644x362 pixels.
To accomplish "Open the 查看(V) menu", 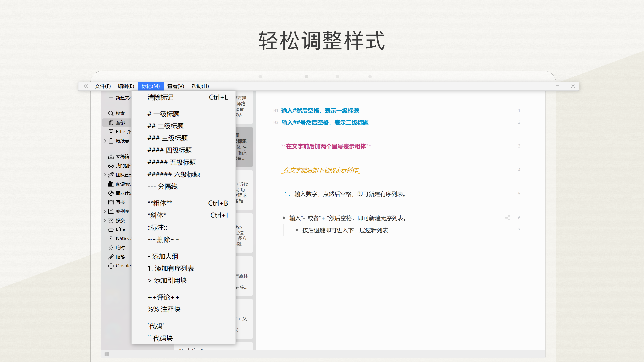I will pos(175,86).
